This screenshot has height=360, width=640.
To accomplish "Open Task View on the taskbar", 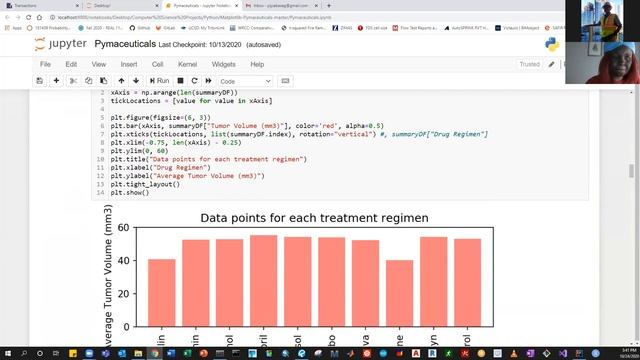I will pyautogui.click(x=56, y=353).
